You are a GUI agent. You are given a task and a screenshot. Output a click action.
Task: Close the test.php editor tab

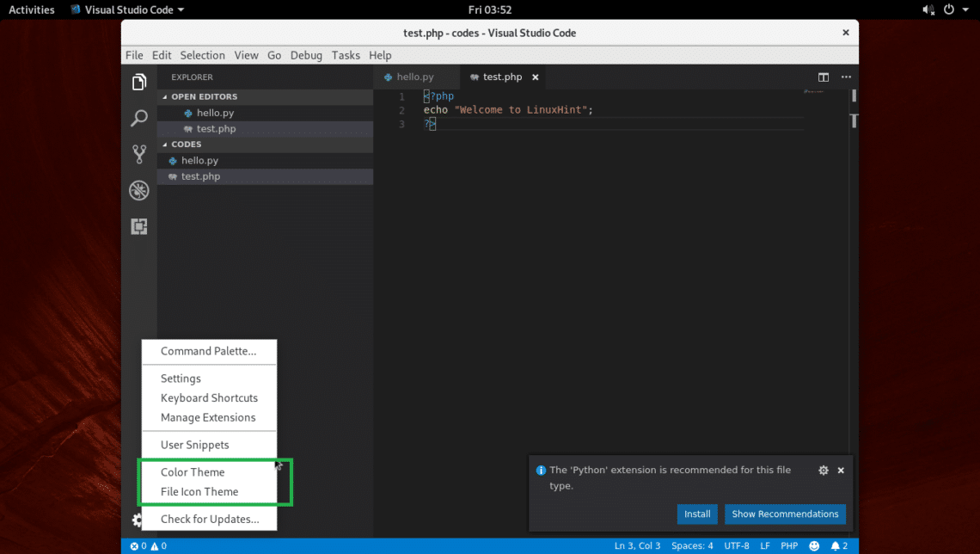coord(535,77)
